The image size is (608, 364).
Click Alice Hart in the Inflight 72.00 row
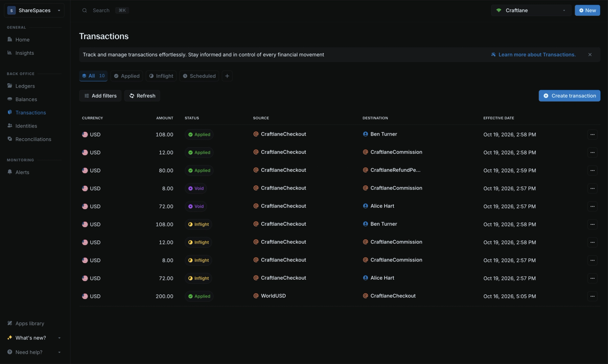pos(379,278)
